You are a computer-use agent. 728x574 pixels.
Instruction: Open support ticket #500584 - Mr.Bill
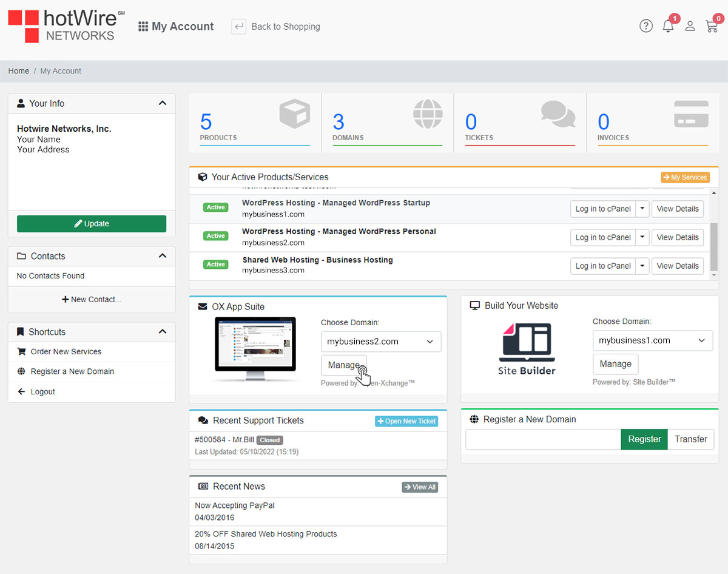point(224,440)
